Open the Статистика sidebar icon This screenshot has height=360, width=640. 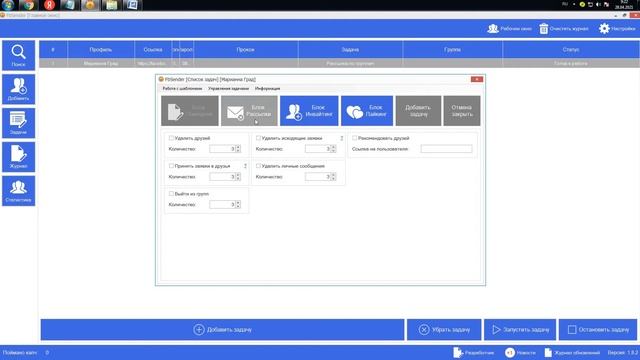18,191
